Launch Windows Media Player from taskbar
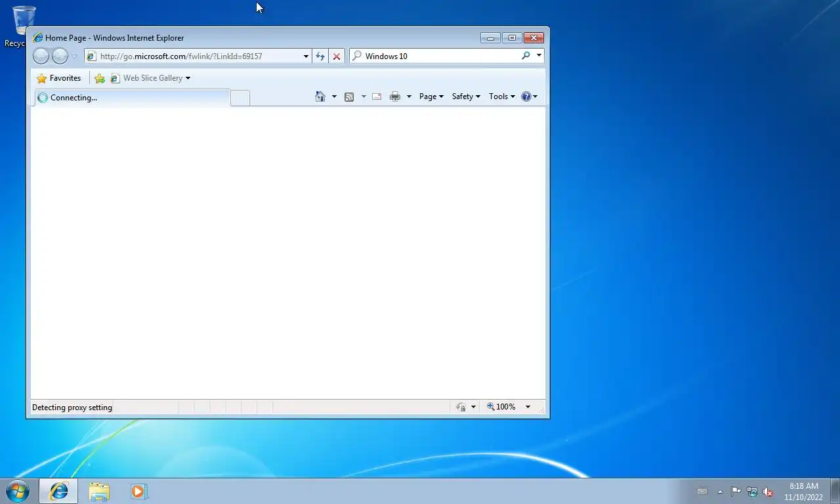Image resolution: width=840 pixels, height=504 pixels. (138, 492)
